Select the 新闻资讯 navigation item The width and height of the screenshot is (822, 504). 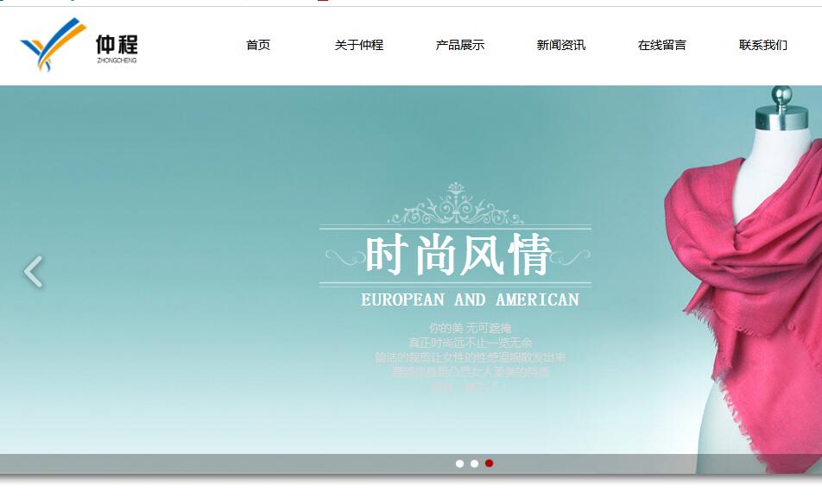point(561,45)
